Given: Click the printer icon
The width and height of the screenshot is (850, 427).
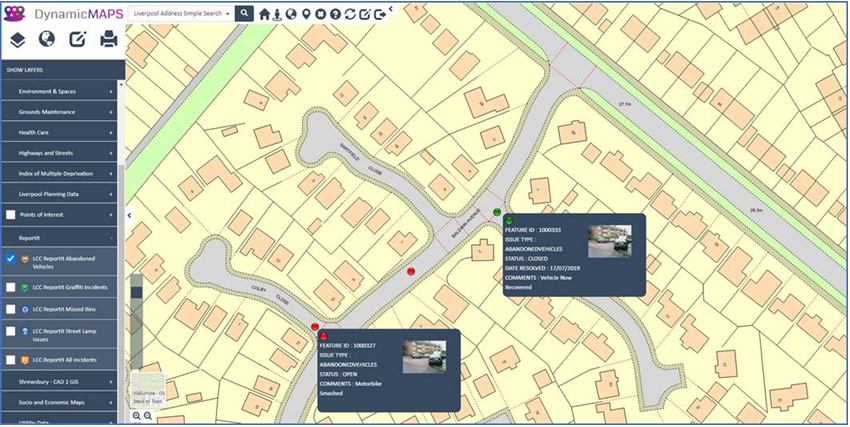Looking at the screenshot, I should point(109,39).
